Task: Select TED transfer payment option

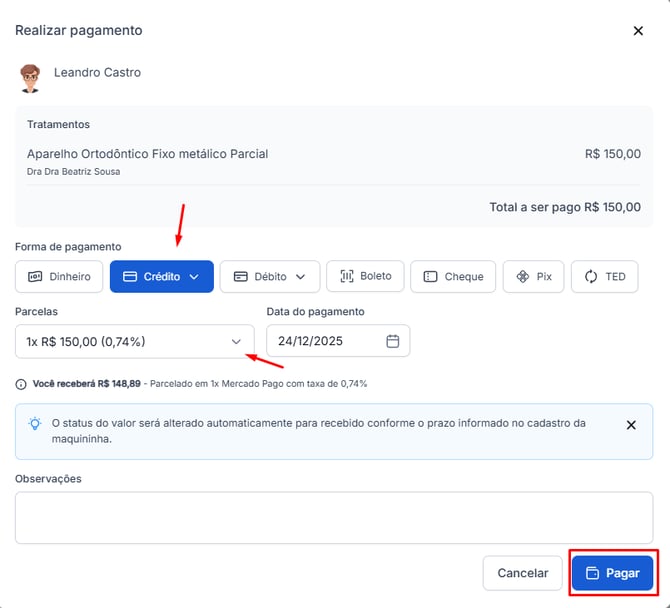Action: point(604,277)
